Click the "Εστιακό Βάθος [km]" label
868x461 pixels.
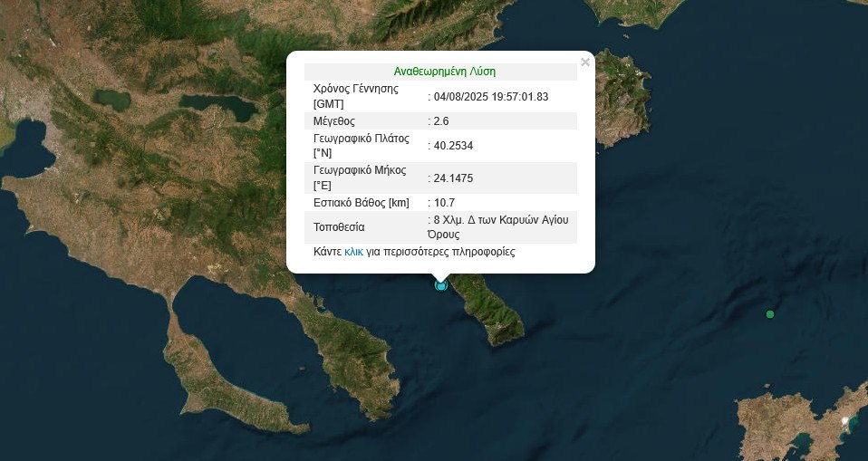362,202
